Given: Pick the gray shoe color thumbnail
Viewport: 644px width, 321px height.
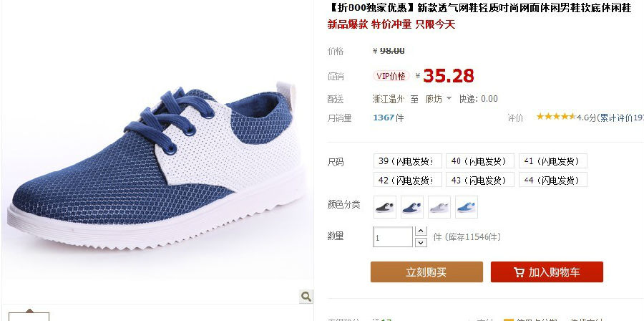Looking at the screenshot, I should pyautogui.click(x=439, y=207).
